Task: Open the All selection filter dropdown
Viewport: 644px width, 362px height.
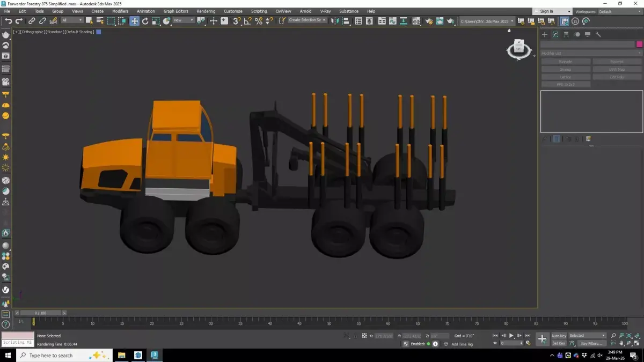Action: 72,20
